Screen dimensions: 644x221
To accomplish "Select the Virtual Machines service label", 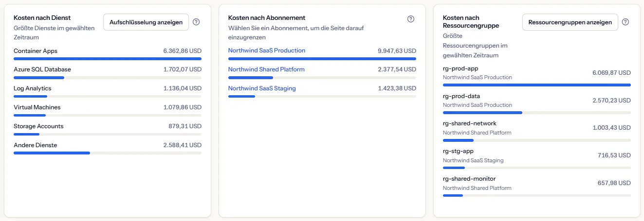I will tap(37, 107).
